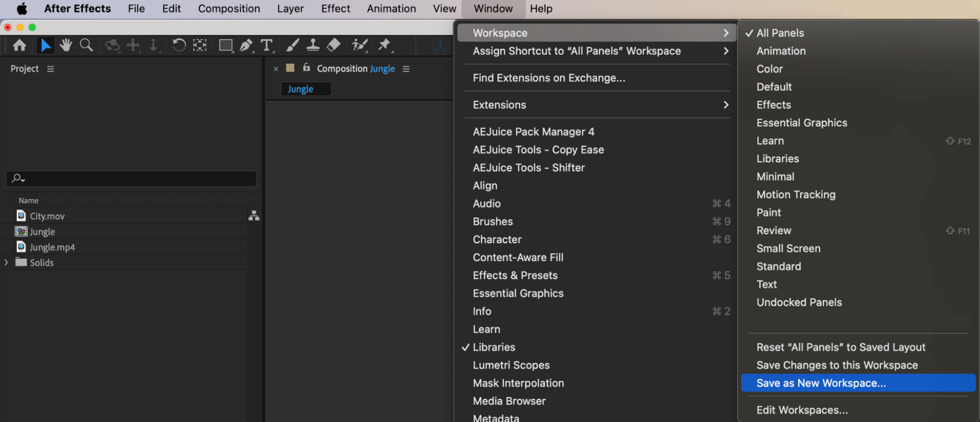Select the Brush tool

pos(293,46)
